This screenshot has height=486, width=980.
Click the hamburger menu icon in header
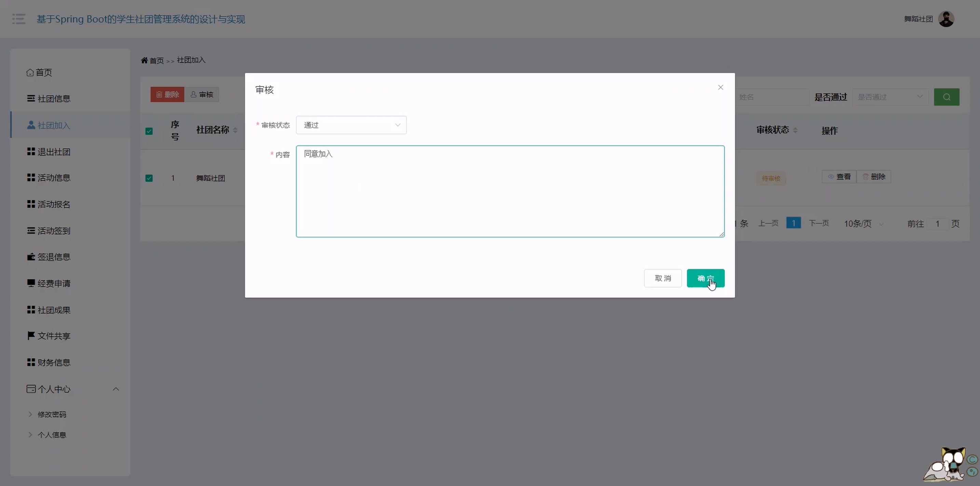[x=19, y=19]
